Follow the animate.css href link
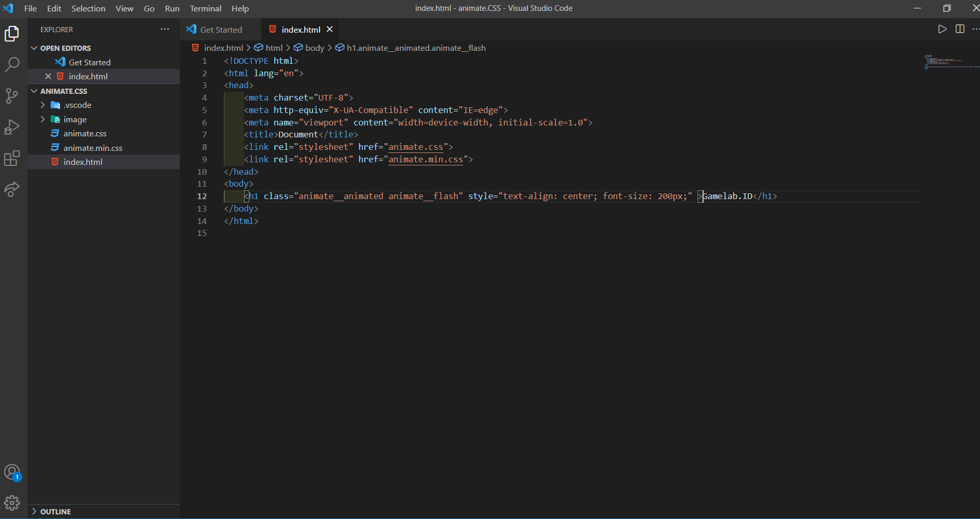This screenshot has height=519, width=980. click(x=416, y=147)
